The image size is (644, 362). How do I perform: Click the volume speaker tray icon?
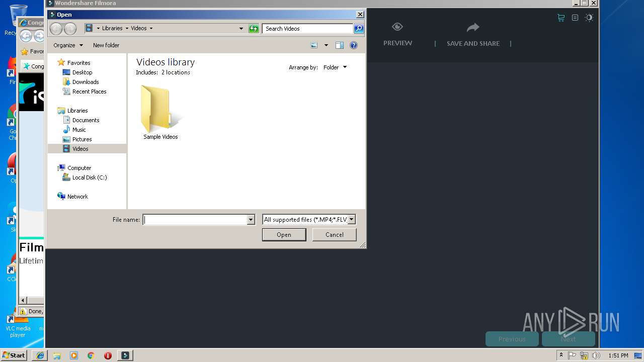[596, 355]
